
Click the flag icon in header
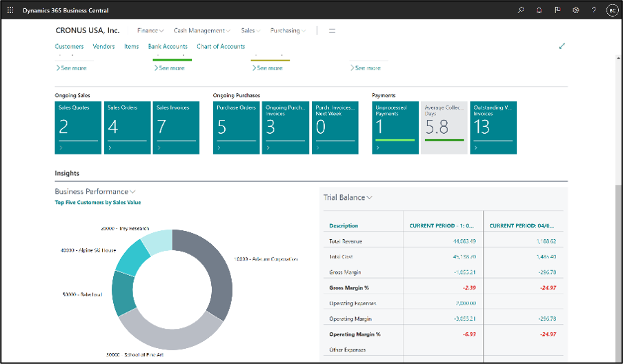coord(557,10)
